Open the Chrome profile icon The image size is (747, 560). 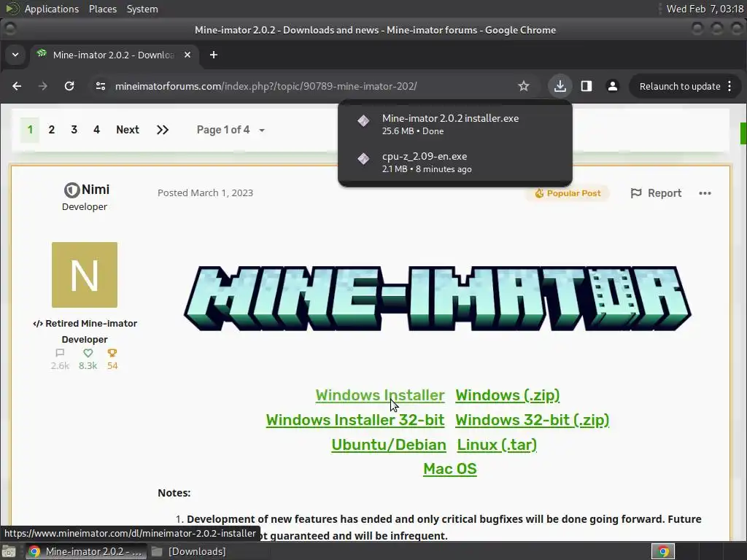[613, 86]
